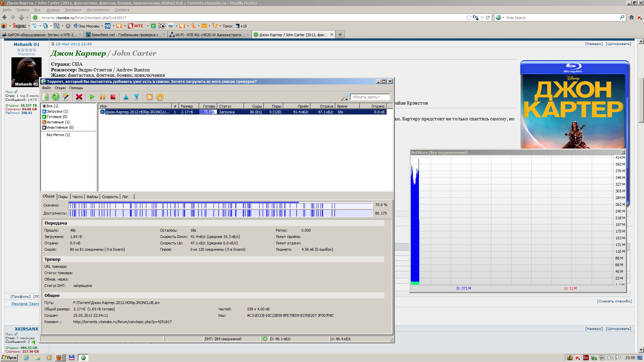Image resolution: width=644 pixels, height=362 pixels.
Task: Click the add torrent file icon
Action: (46, 97)
